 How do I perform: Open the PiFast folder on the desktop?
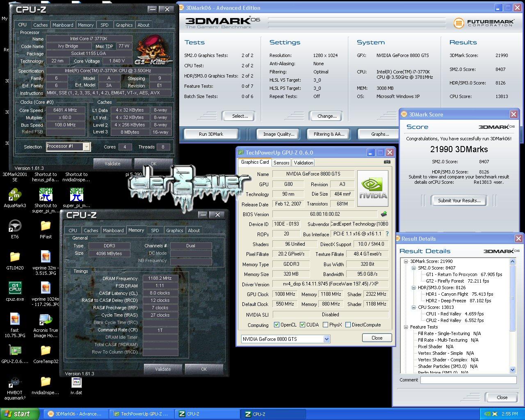(46, 226)
